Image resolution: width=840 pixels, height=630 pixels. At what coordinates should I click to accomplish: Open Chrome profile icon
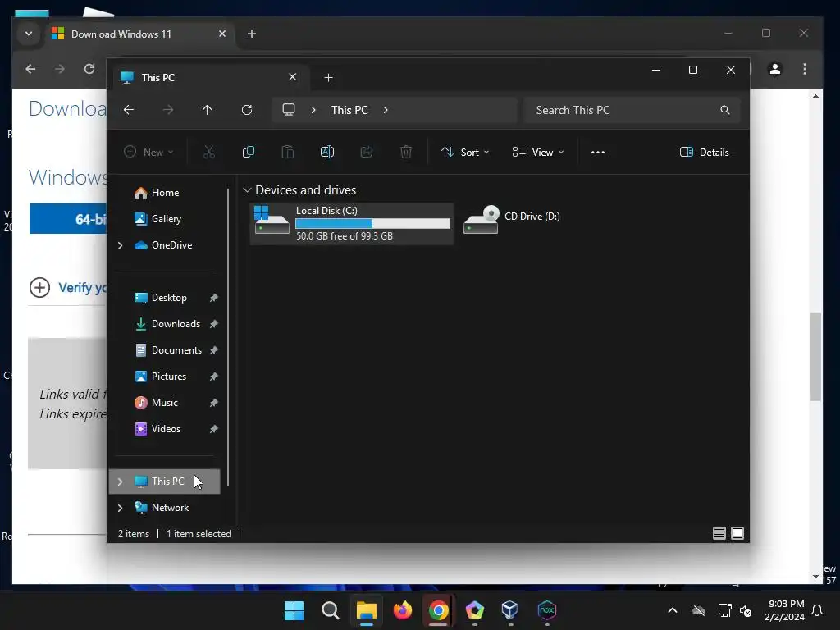click(x=774, y=69)
